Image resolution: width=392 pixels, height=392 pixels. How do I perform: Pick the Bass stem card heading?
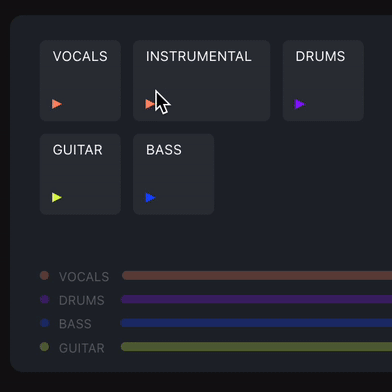[164, 150]
